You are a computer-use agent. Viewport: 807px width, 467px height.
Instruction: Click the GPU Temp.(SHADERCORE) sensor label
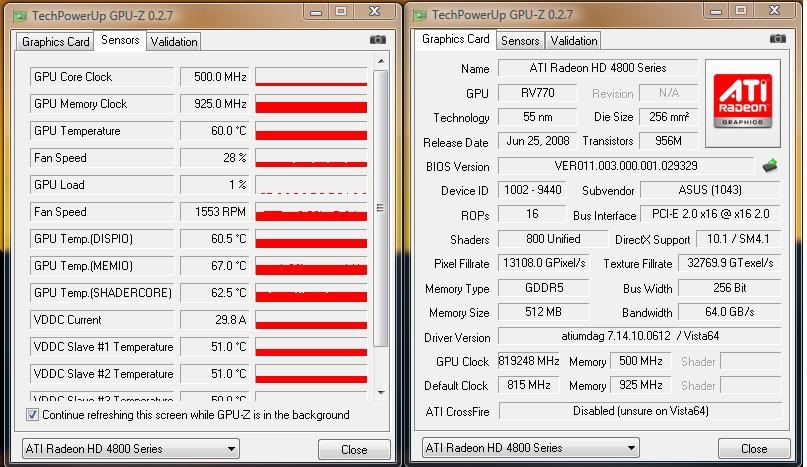tap(101, 293)
